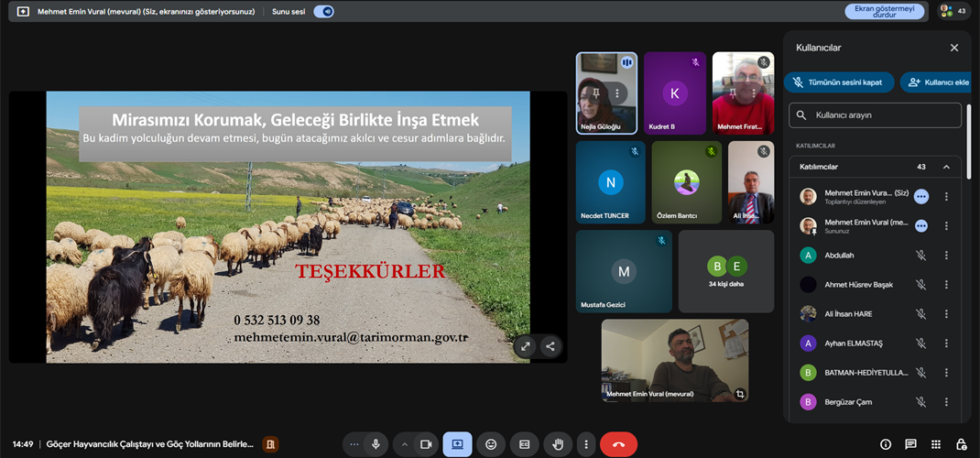Click Ekran göstermeyi durdur button
Viewport: 980px width, 458px height.
tap(883, 11)
